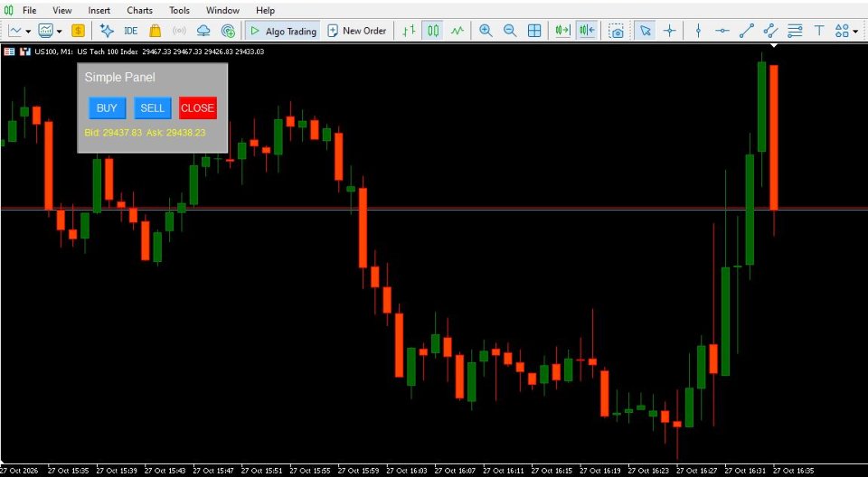Select the crosshair tool
Screen dimensions: 868x477
[669, 31]
